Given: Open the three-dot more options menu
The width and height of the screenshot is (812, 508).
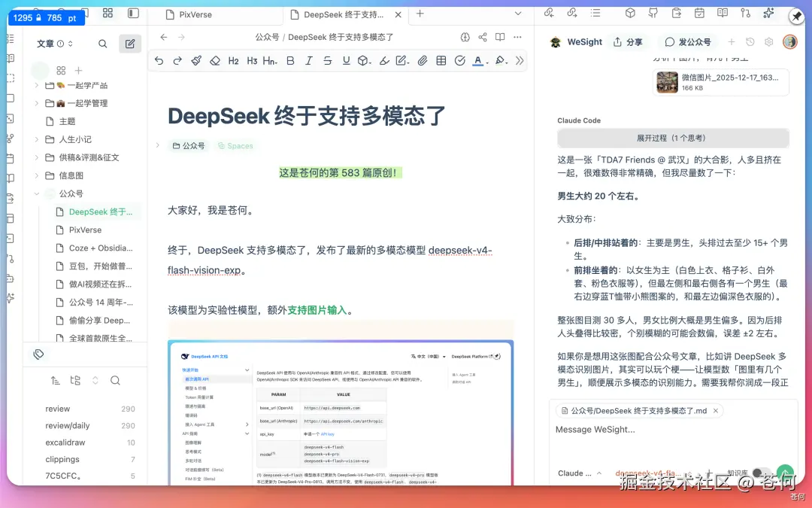Looking at the screenshot, I should 517,37.
